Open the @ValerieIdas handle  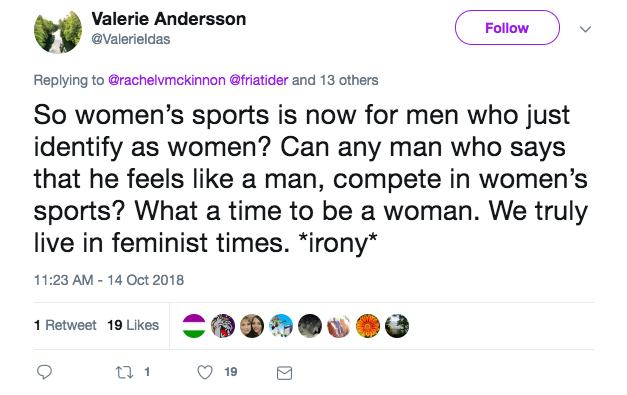131,39
